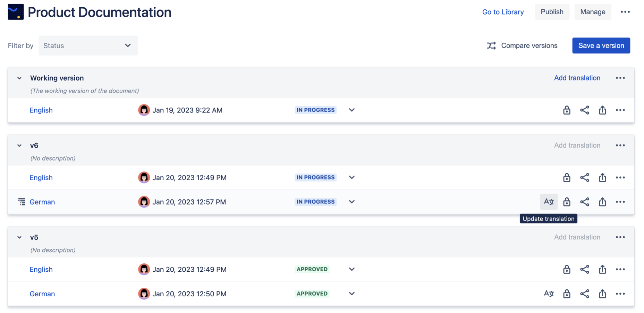Click the Go to Library link
644x313 pixels.
(503, 12)
